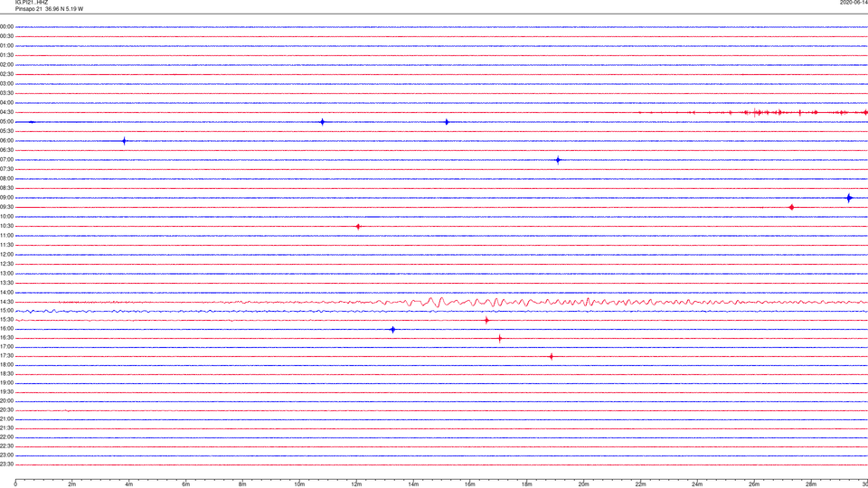
Task: Click the 12:00 trace time label
Action: [6, 255]
